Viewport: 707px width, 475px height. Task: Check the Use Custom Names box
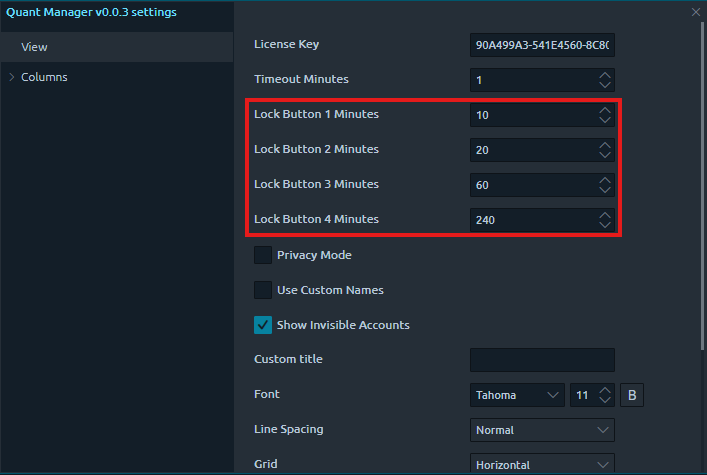263,290
